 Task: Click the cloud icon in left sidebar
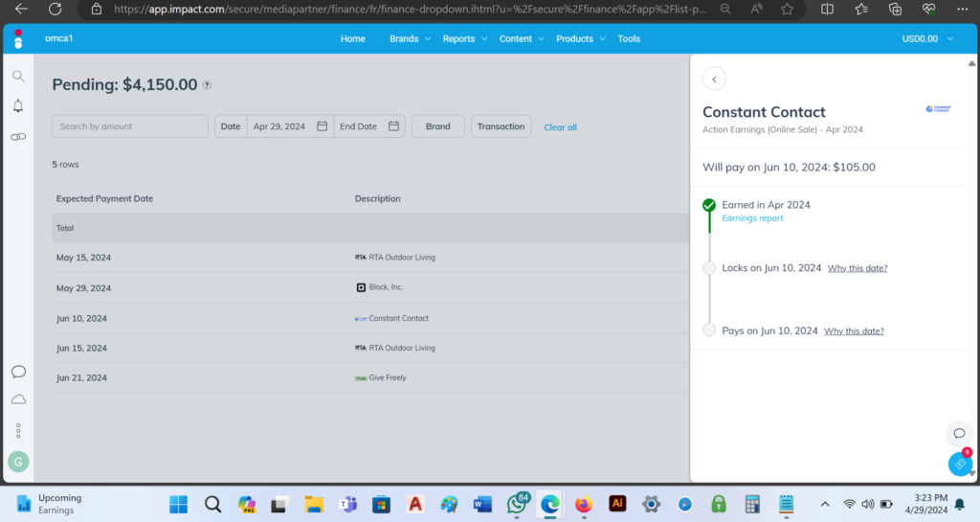pos(18,399)
